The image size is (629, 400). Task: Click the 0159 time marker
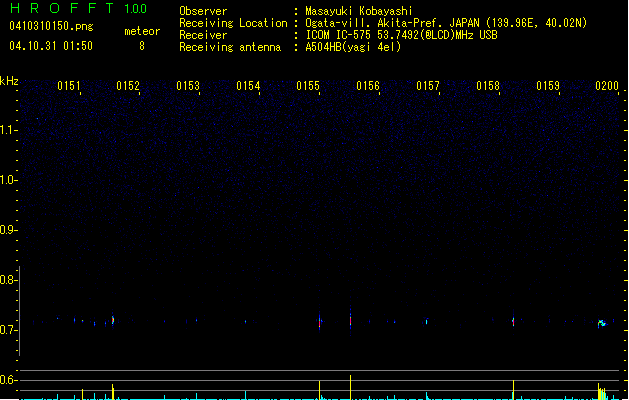coord(548,86)
